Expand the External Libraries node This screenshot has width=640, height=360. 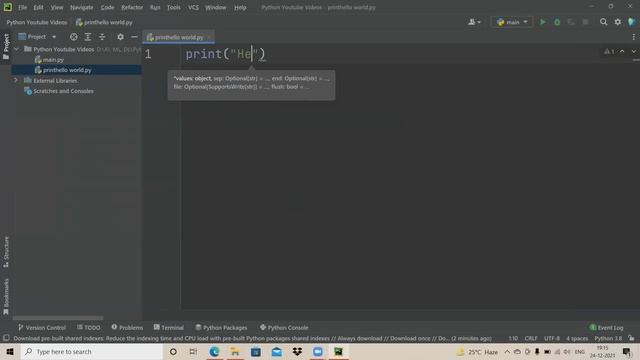tap(16, 80)
